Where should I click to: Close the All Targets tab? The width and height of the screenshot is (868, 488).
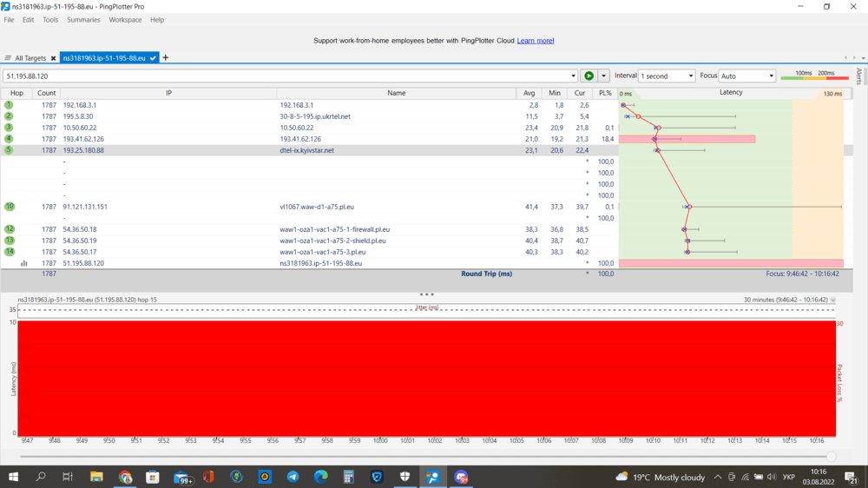point(53,58)
